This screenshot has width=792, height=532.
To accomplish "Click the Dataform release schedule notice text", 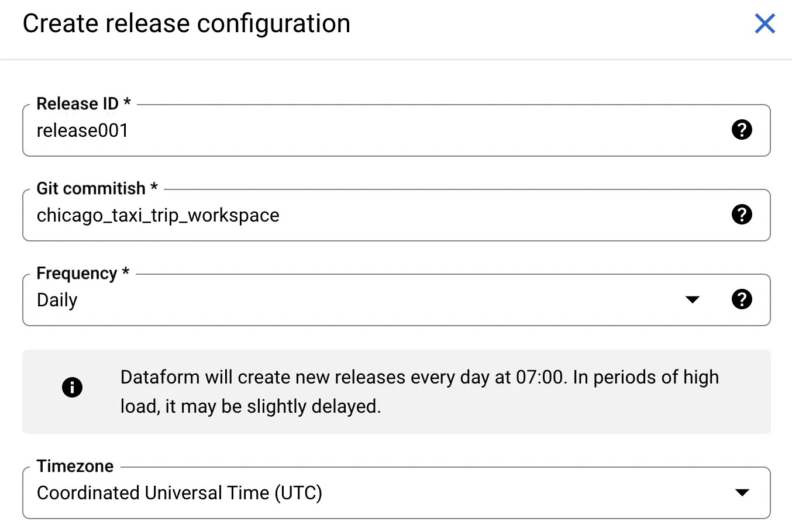I will click(x=419, y=391).
